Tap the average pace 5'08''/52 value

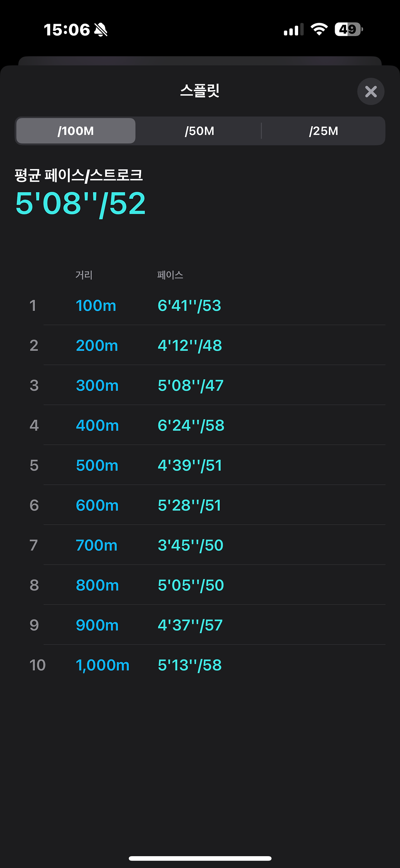[x=81, y=203]
